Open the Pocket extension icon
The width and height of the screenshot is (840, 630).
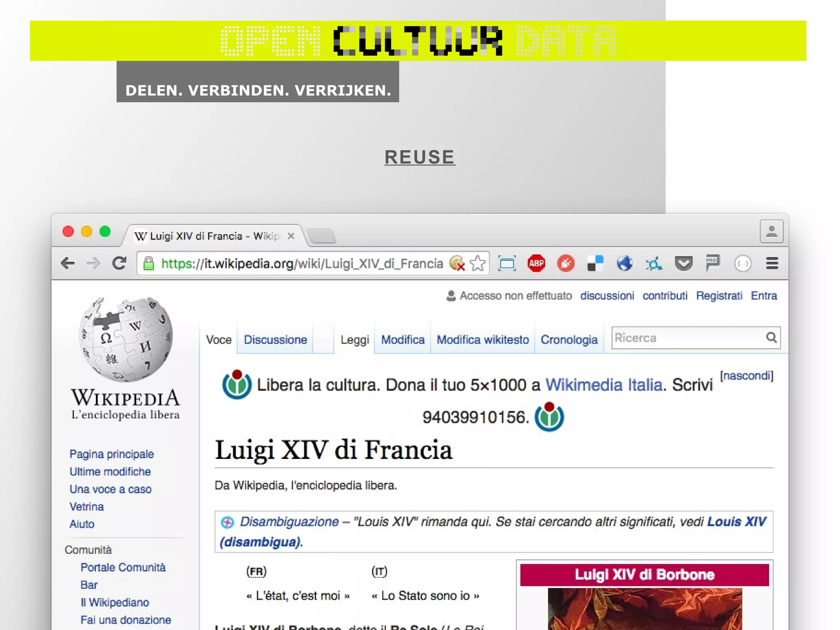683,263
